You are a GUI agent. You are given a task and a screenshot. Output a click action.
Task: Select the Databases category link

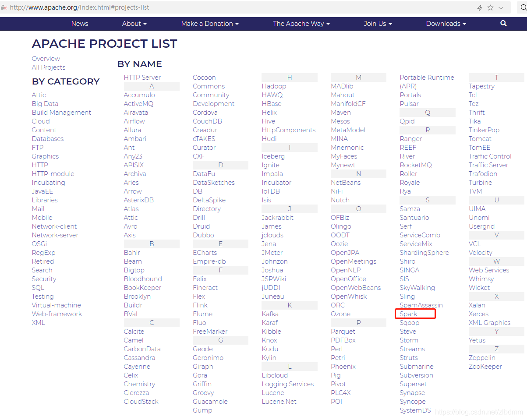click(x=48, y=139)
